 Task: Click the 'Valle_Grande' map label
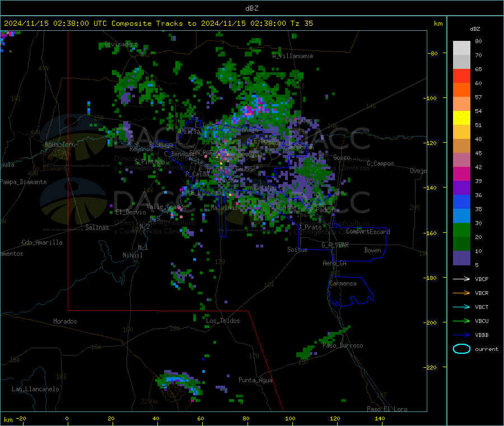pos(166,206)
